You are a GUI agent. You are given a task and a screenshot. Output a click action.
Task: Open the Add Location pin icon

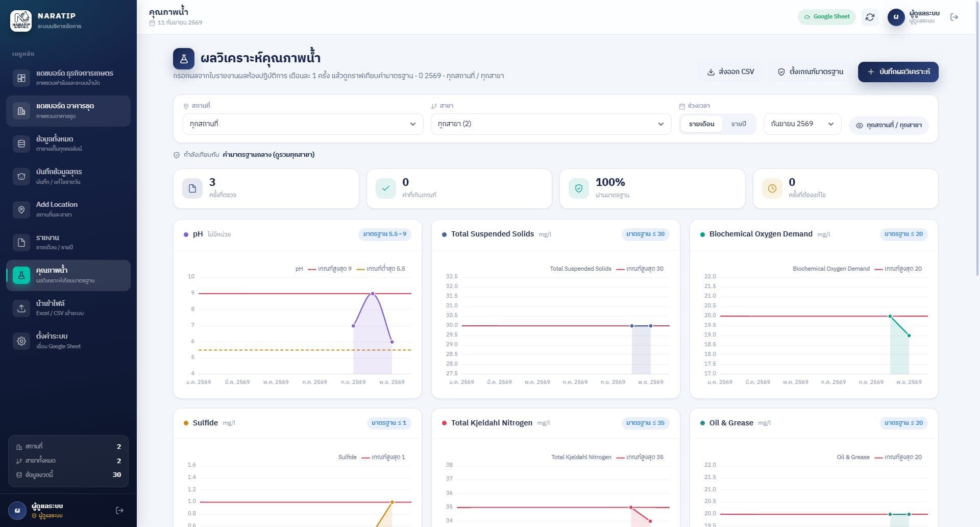coord(21,209)
